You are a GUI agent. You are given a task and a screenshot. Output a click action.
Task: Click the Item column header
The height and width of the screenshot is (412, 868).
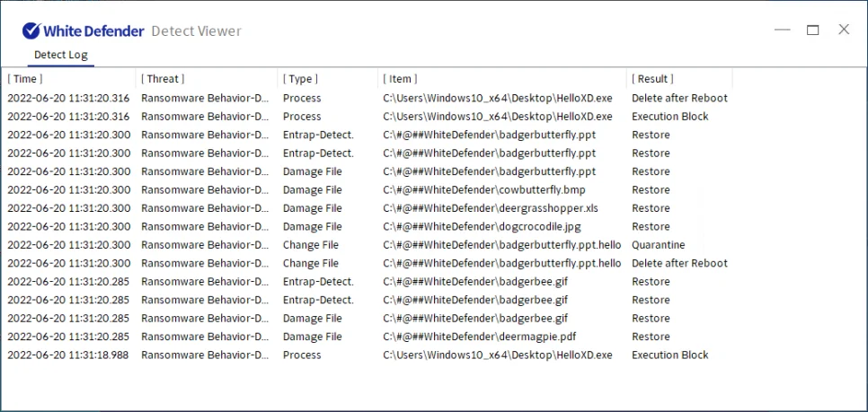point(399,79)
